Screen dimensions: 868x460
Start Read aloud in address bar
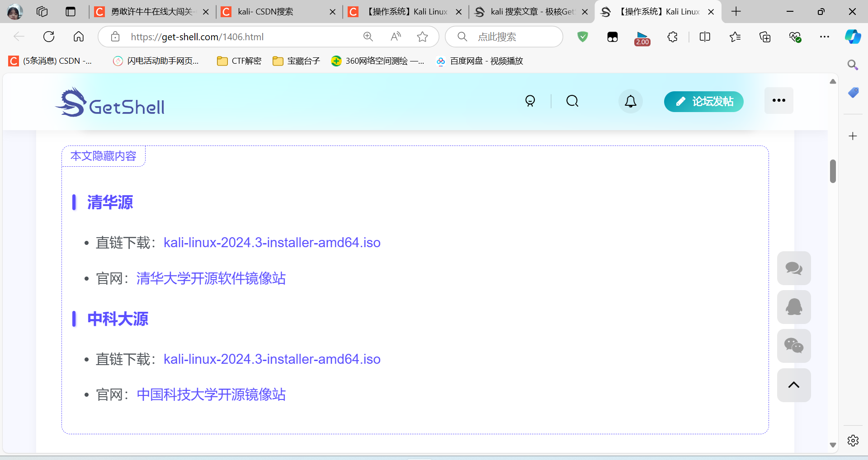pyautogui.click(x=396, y=37)
